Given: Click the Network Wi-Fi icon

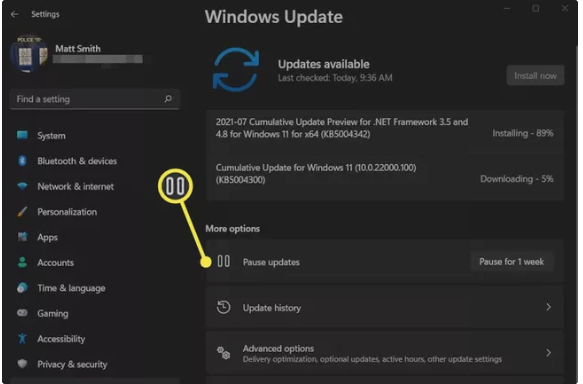Looking at the screenshot, I should [x=22, y=186].
